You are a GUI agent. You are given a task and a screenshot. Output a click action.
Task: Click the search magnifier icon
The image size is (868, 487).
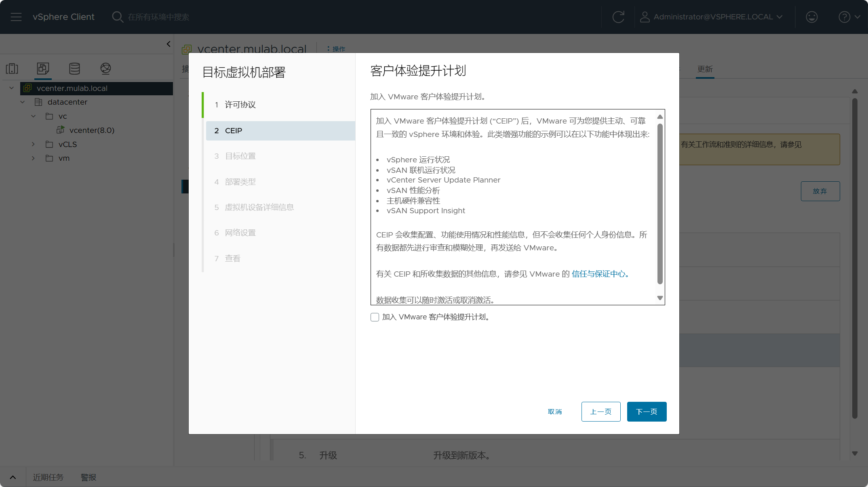117,17
